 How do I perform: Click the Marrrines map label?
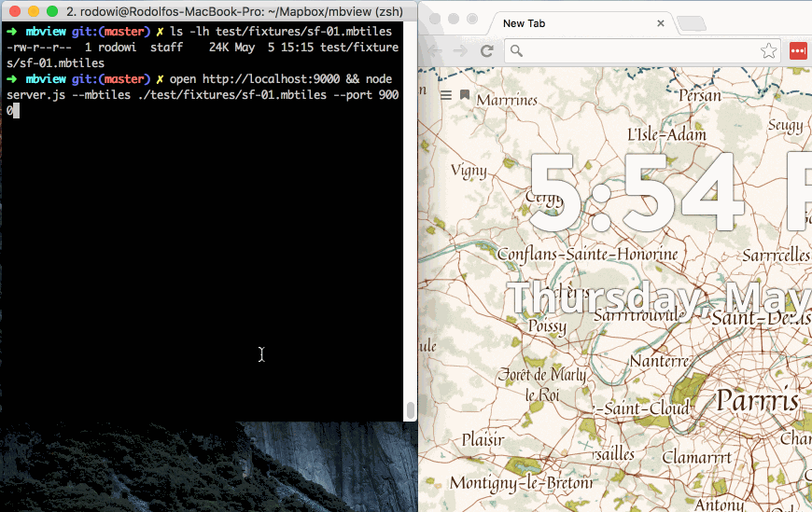pyautogui.click(x=507, y=100)
